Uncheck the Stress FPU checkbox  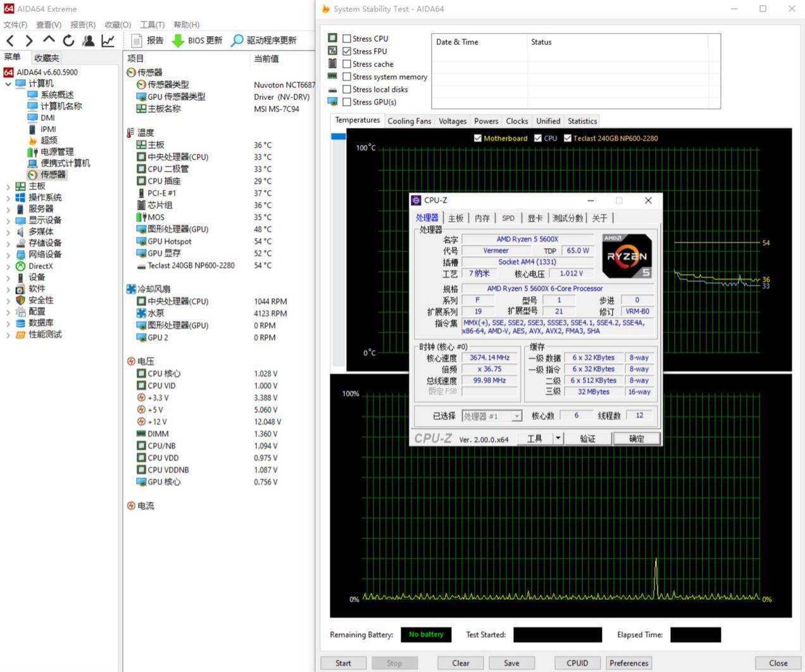click(347, 51)
